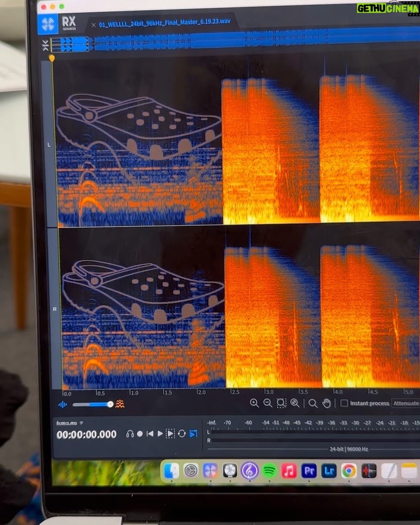Click the 2.0 mark on time ruler

(201, 392)
